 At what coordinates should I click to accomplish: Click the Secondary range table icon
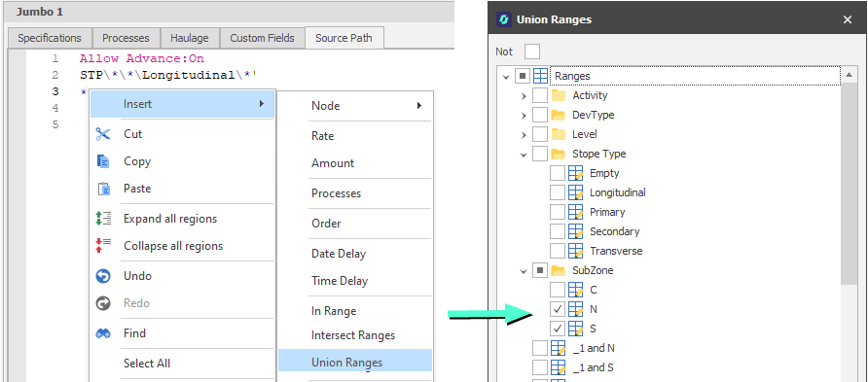pyautogui.click(x=576, y=231)
